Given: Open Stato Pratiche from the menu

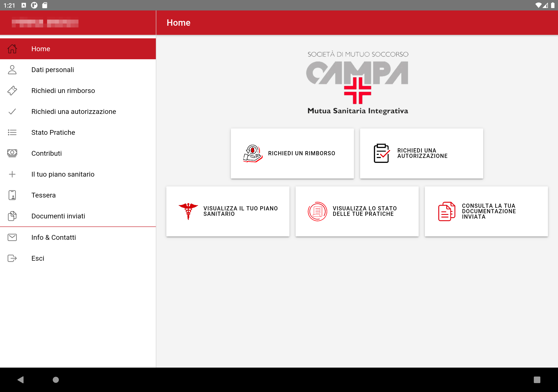Looking at the screenshot, I should pos(53,132).
